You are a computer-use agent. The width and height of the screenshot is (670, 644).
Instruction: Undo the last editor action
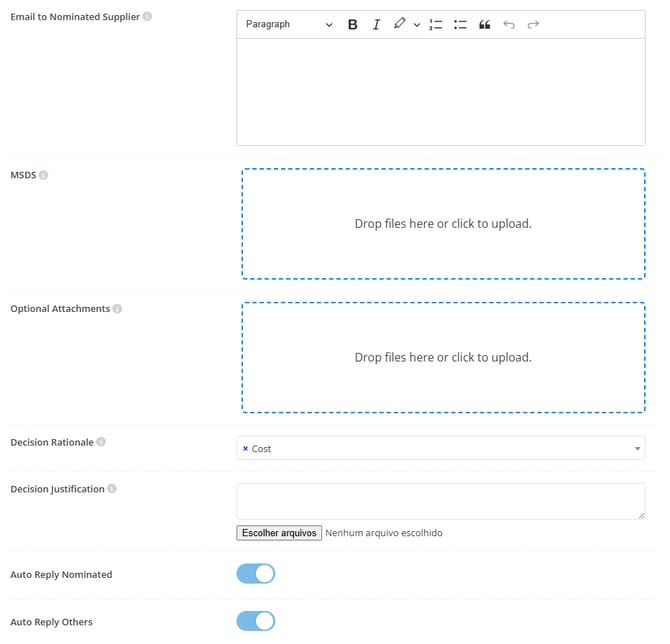(509, 24)
